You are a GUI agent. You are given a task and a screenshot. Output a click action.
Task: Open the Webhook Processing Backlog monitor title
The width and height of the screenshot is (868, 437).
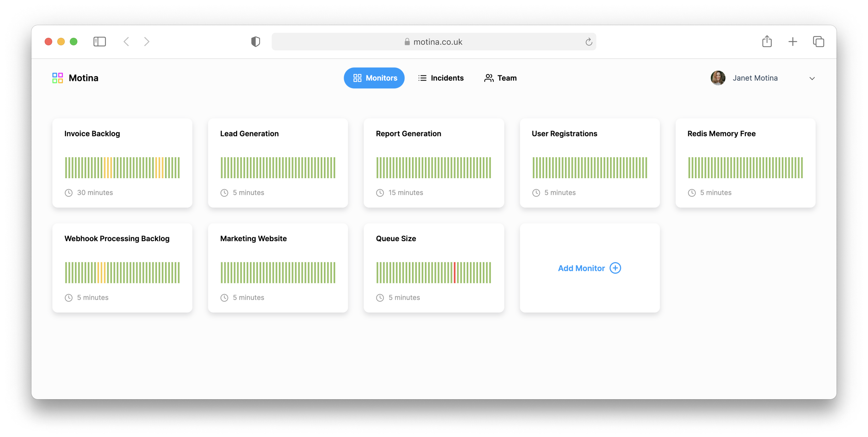(117, 239)
